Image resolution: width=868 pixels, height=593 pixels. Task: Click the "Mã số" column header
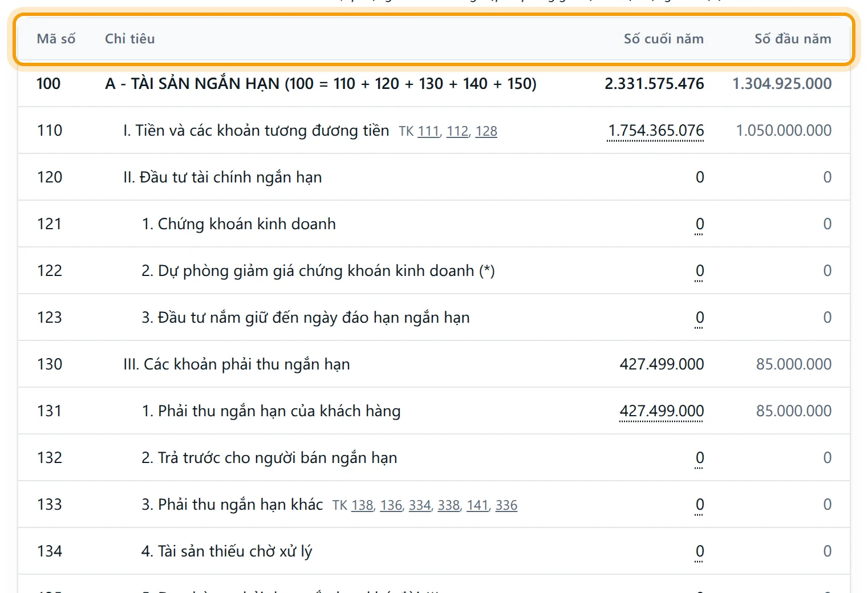56,39
